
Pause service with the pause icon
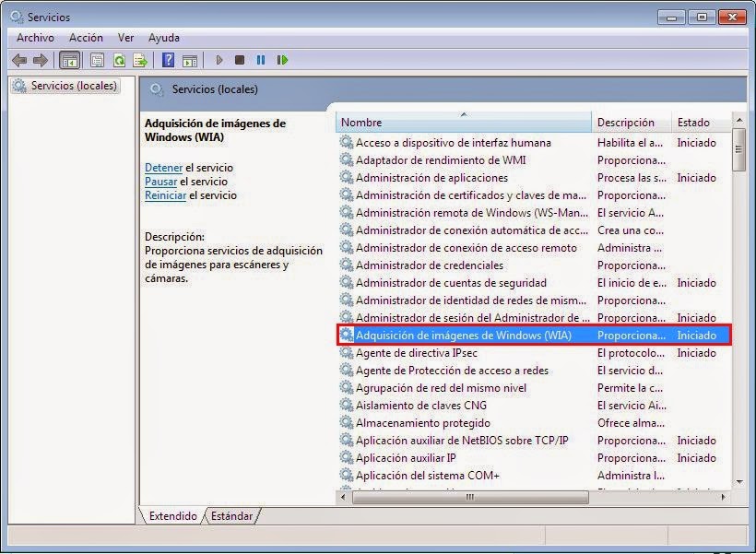(x=261, y=60)
